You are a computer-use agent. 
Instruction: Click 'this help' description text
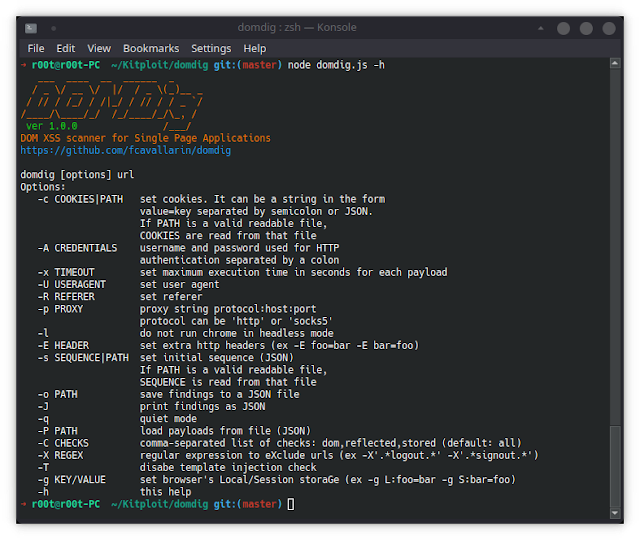point(165,492)
